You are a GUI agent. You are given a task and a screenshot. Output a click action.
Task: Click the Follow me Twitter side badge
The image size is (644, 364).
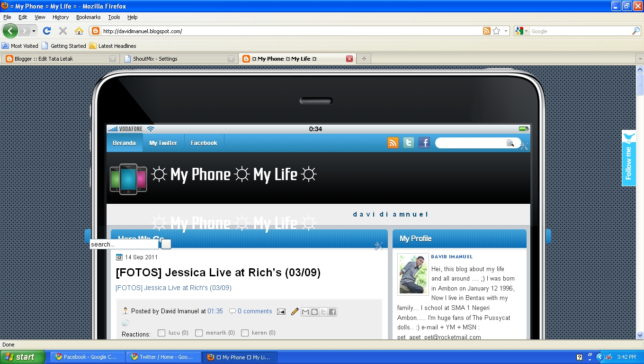coord(628,158)
